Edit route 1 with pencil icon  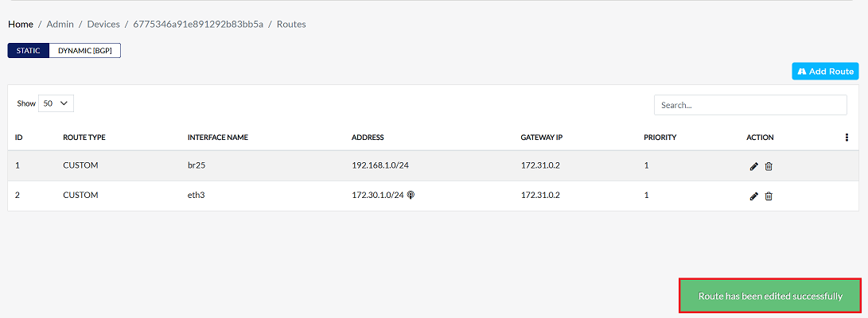click(753, 166)
